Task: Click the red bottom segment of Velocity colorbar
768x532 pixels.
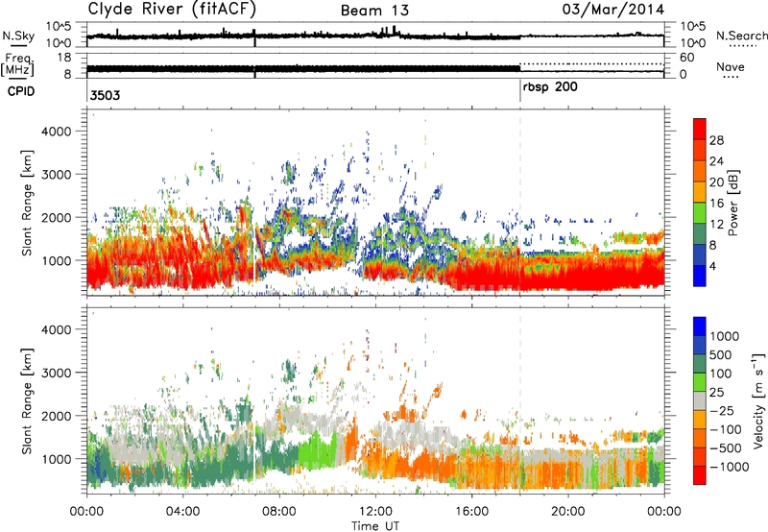Action: click(700, 475)
